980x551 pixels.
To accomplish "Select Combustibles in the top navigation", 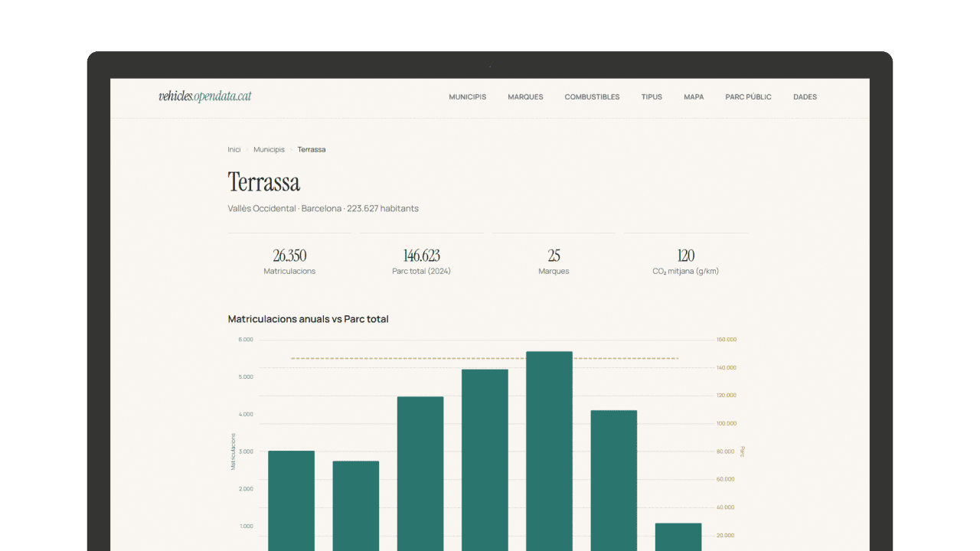I will pos(592,97).
